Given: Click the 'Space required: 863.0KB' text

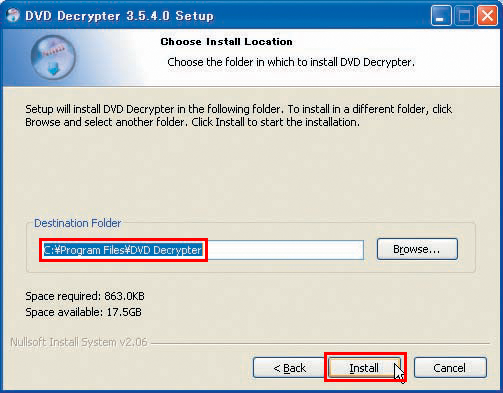Looking at the screenshot, I should pos(85,296).
